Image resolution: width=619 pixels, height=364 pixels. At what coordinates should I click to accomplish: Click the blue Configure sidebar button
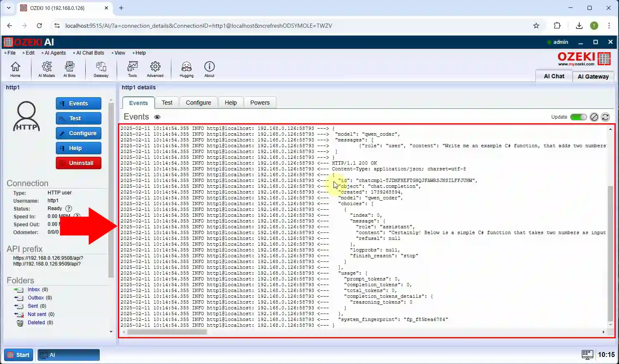[79, 133]
